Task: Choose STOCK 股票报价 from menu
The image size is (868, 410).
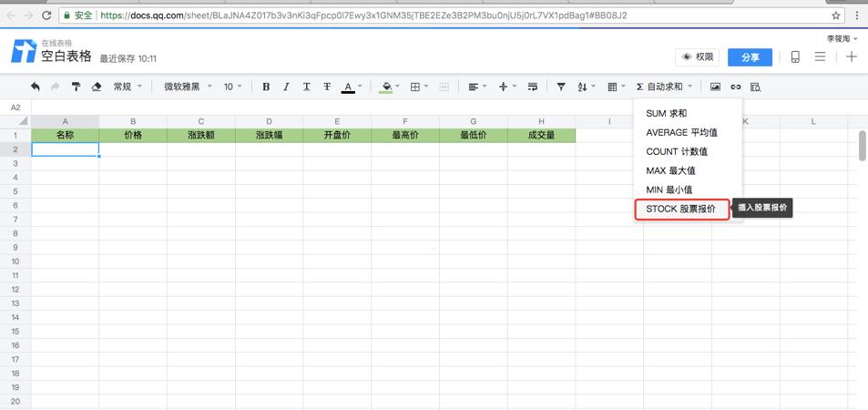Action: pos(681,210)
